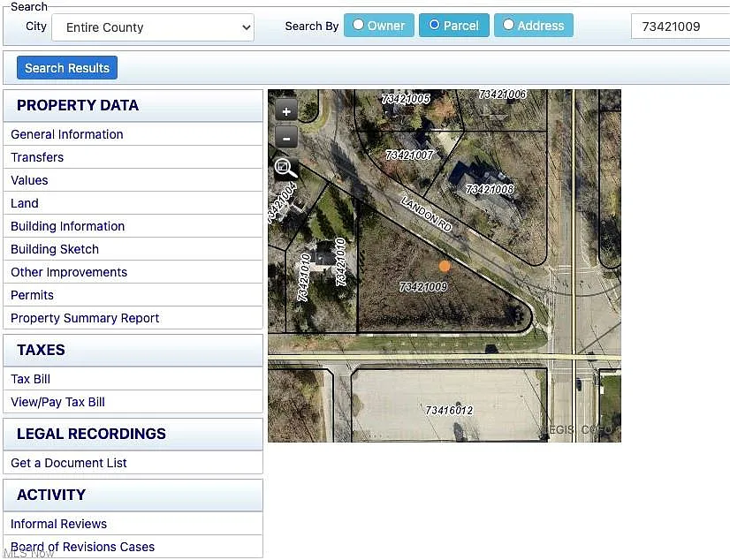This screenshot has height=560, width=730.
Task: Open Building Sketch page
Action: click(55, 249)
